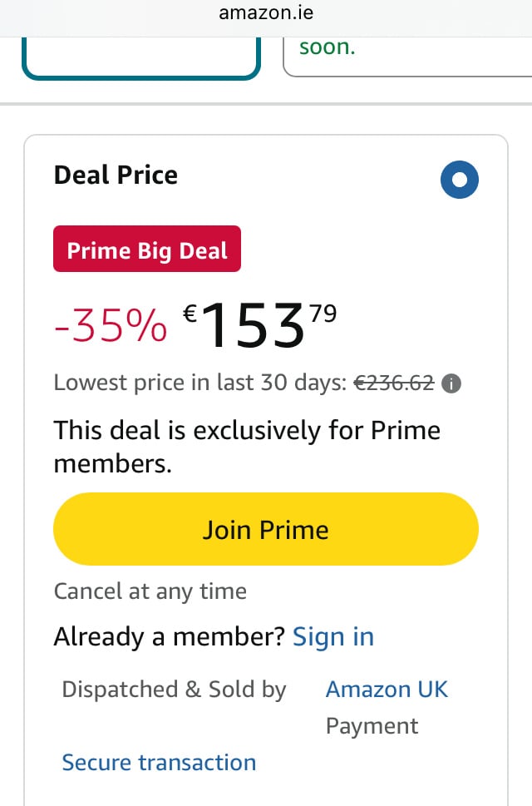Click the struck-through €236.62 price
The image size is (532, 806).
[394, 383]
